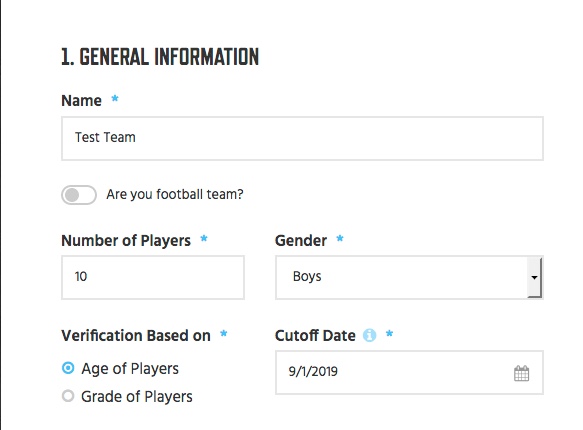583x430 pixels.
Task: Click the Gender field showing Boys
Action: click(409, 277)
